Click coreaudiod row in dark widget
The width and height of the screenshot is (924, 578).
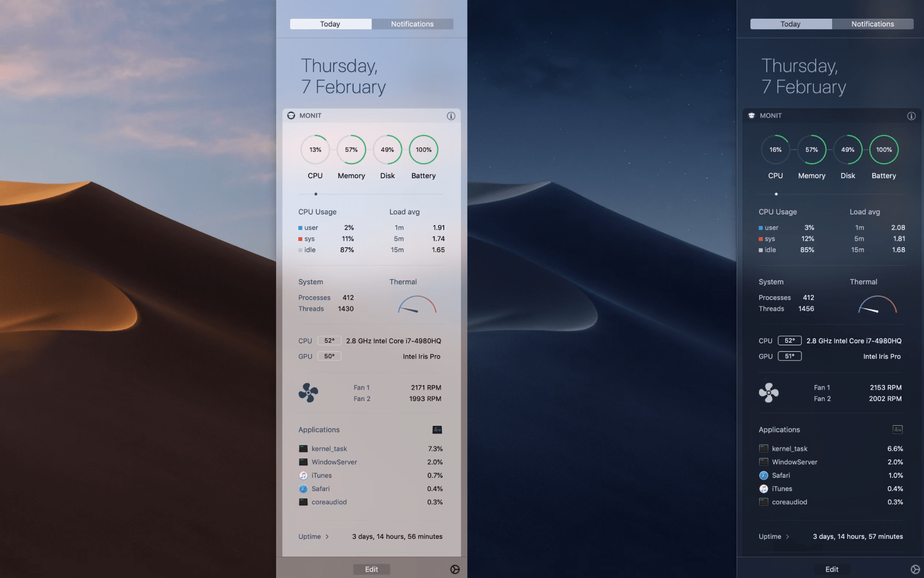[x=831, y=502]
